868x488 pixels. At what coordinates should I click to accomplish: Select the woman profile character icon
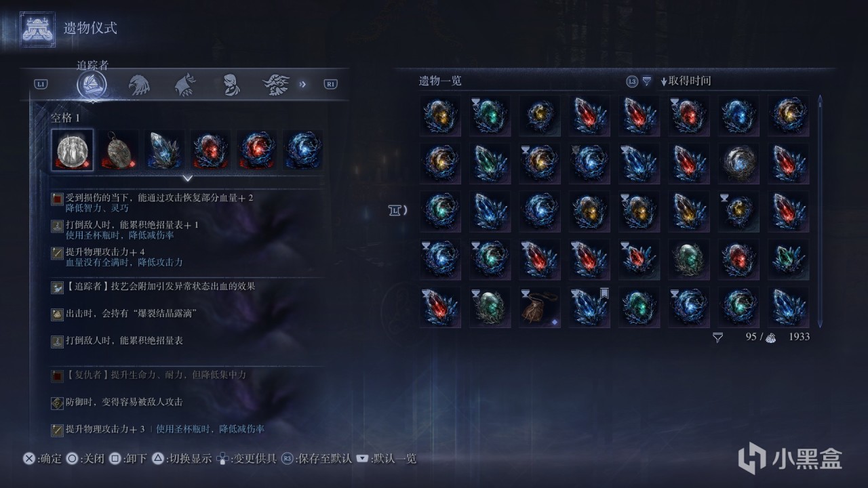(x=231, y=85)
